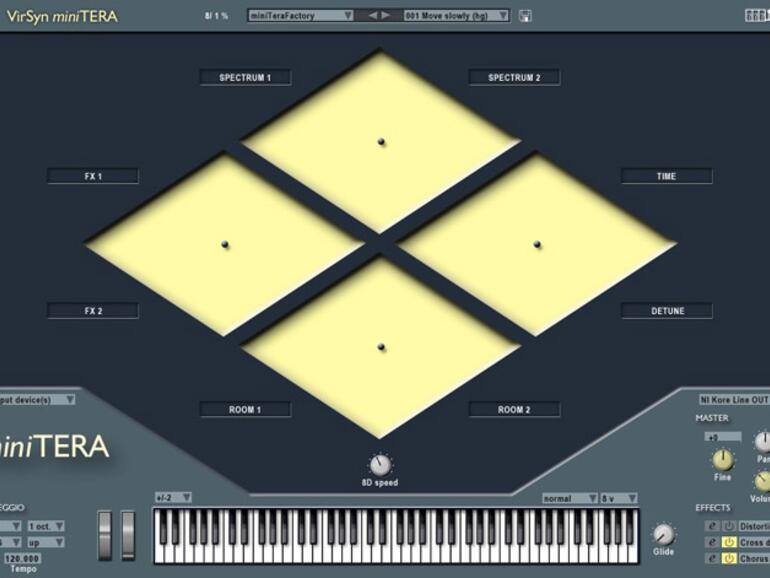770x578 pixels.
Task: Toggle the Distortion effect power button
Action: point(729,526)
